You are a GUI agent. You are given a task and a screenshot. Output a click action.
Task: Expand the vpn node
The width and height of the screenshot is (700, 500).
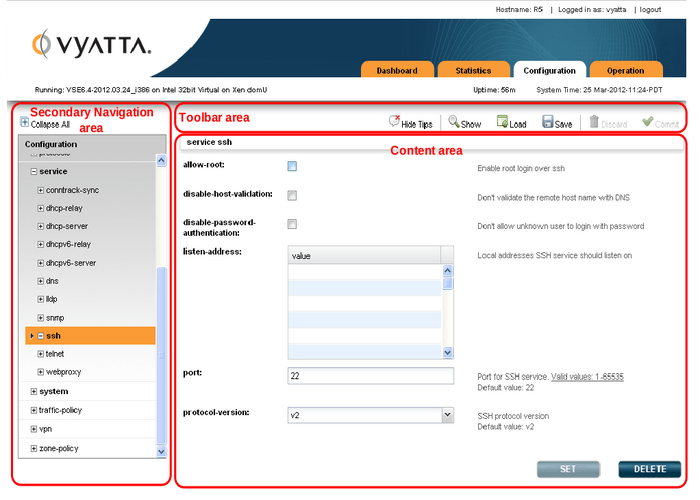coord(33,429)
